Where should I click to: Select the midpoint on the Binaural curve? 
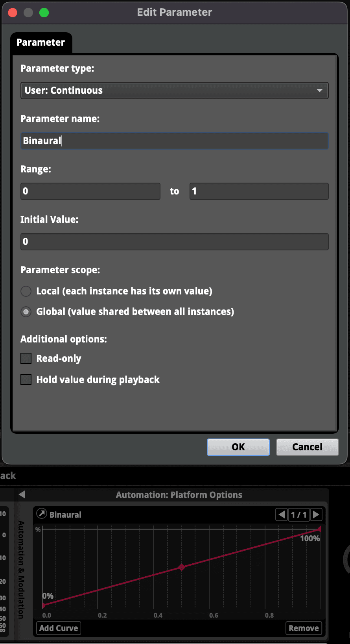click(x=181, y=567)
